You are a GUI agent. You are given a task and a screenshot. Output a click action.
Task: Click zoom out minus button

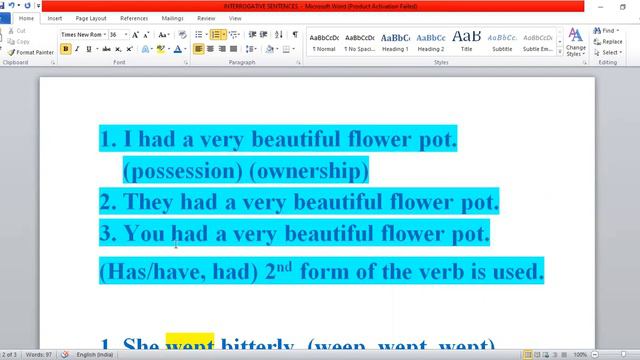click(x=595, y=355)
